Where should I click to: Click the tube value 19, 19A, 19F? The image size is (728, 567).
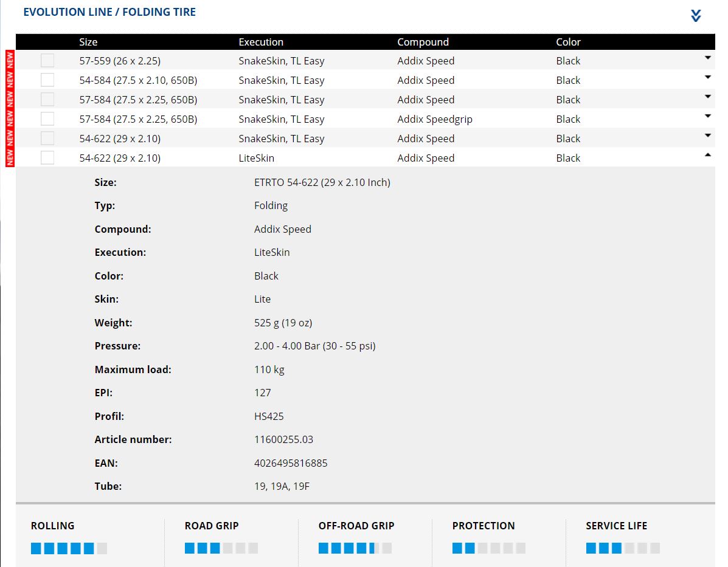282,486
